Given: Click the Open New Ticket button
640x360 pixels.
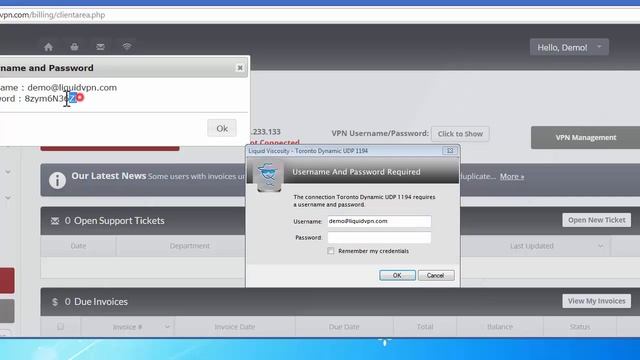Looking at the screenshot, I should pyautogui.click(x=596, y=220).
